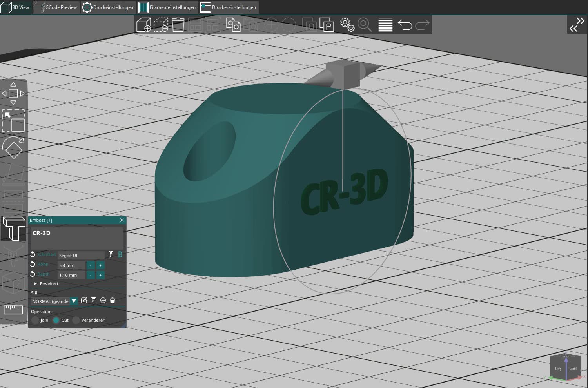
Task: Open the Segoe UI font selector
Action: pyautogui.click(x=81, y=255)
